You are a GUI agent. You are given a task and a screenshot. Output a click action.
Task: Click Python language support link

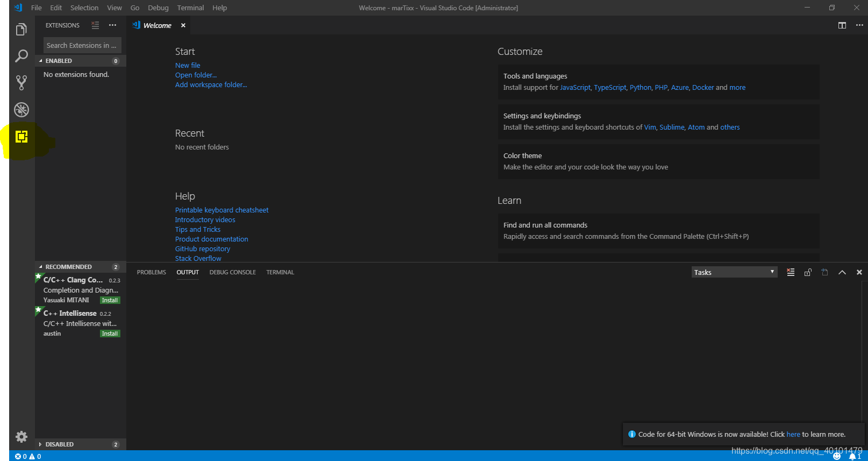click(x=640, y=87)
